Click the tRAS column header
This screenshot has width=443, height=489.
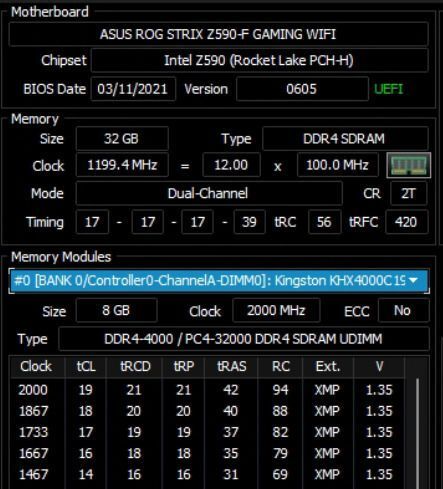click(x=231, y=367)
